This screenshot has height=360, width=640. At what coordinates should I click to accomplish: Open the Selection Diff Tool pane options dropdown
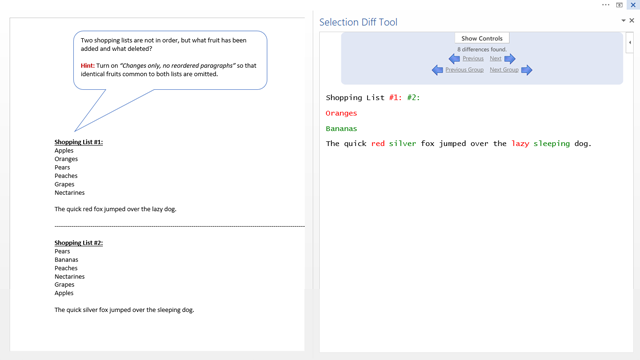pyautogui.click(x=623, y=20)
